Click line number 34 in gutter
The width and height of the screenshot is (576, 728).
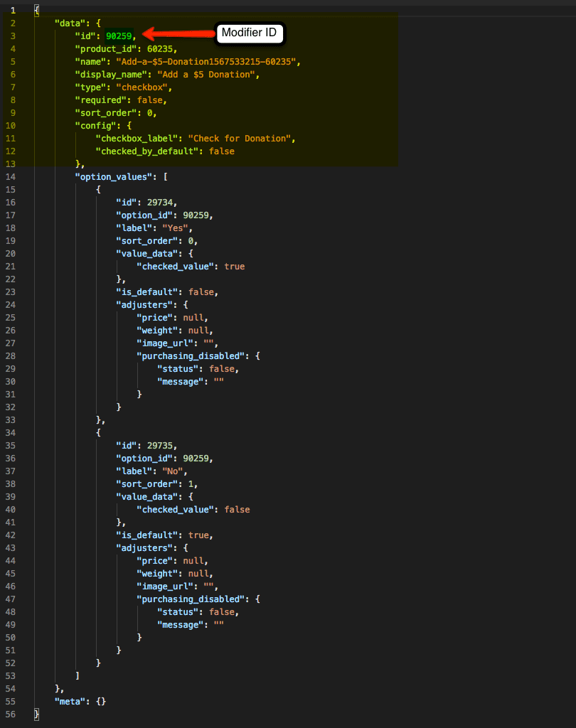11,433
